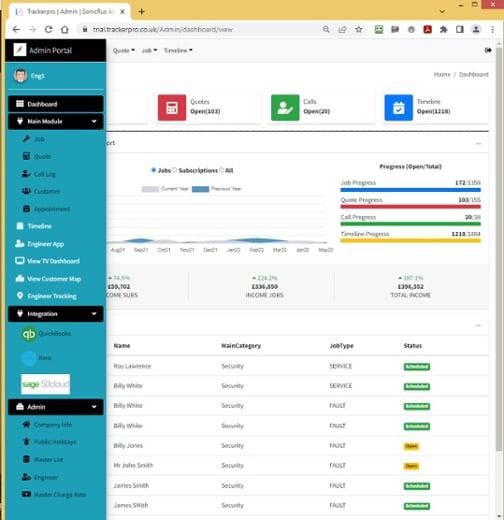This screenshot has height=520, width=504.
Task: Open the Call Log icon in sidebar
Action: coord(26,174)
